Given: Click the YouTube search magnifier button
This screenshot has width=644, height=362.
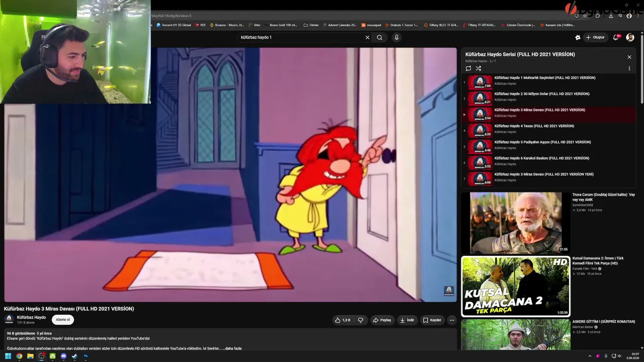Looking at the screenshot, I should click(379, 37).
